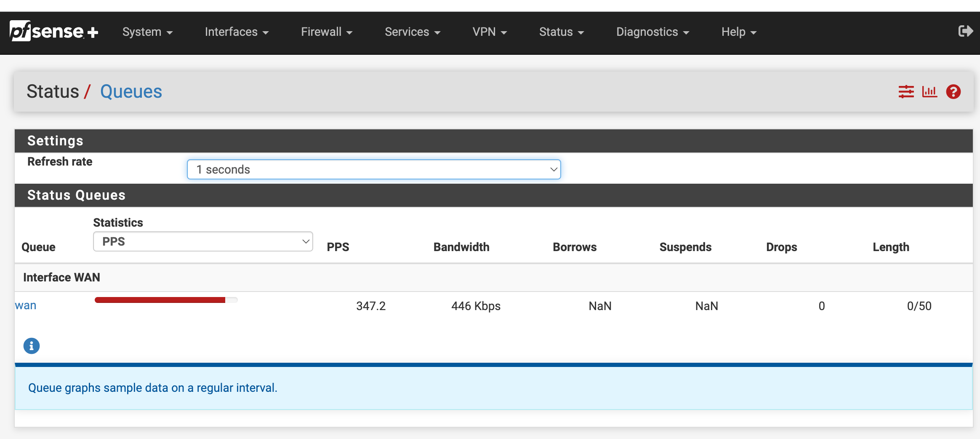The width and height of the screenshot is (980, 439).
Task: Open the Refresh rate dropdown
Action: pos(374,169)
